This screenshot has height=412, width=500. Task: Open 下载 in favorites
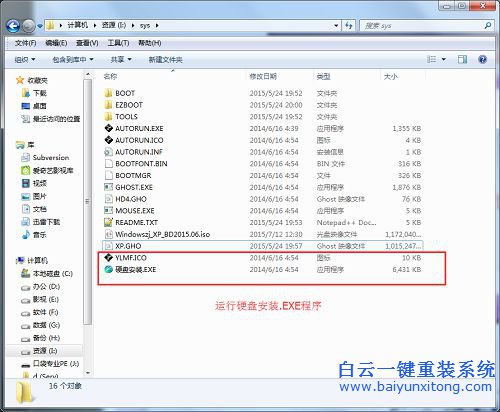[x=34, y=93]
